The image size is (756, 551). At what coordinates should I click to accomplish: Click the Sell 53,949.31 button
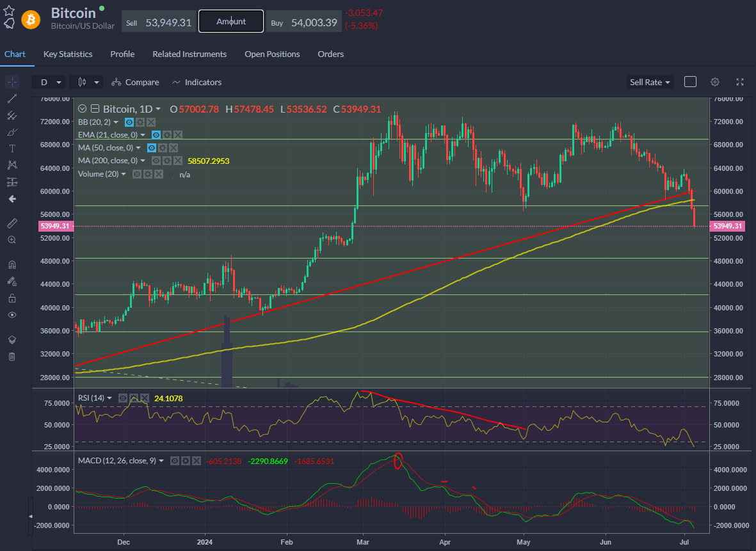(x=159, y=22)
